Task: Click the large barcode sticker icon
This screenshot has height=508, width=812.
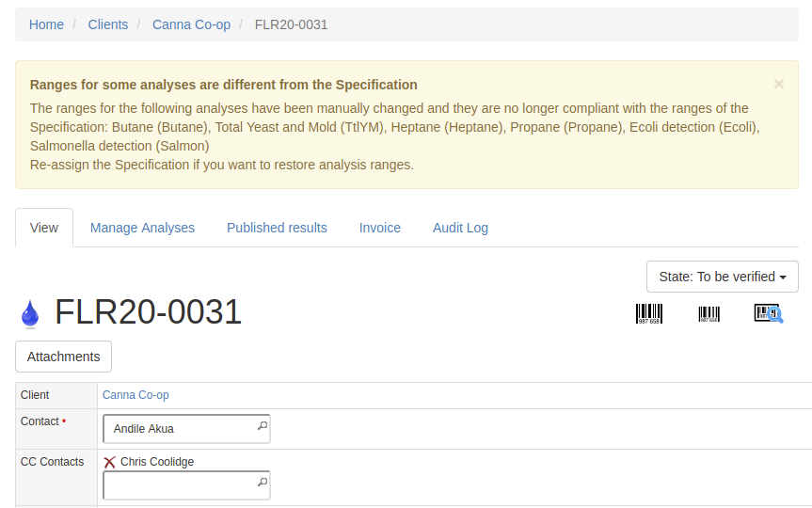Action: pos(649,313)
